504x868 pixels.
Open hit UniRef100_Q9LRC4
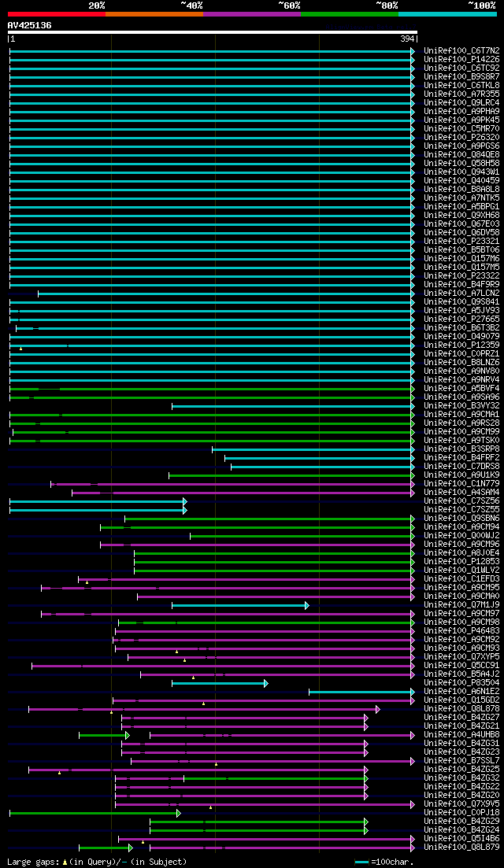click(x=461, y=103)
